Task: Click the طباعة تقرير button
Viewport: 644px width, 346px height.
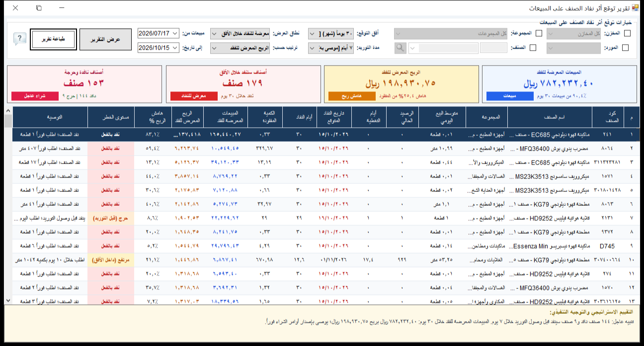Action: point(53,39)
